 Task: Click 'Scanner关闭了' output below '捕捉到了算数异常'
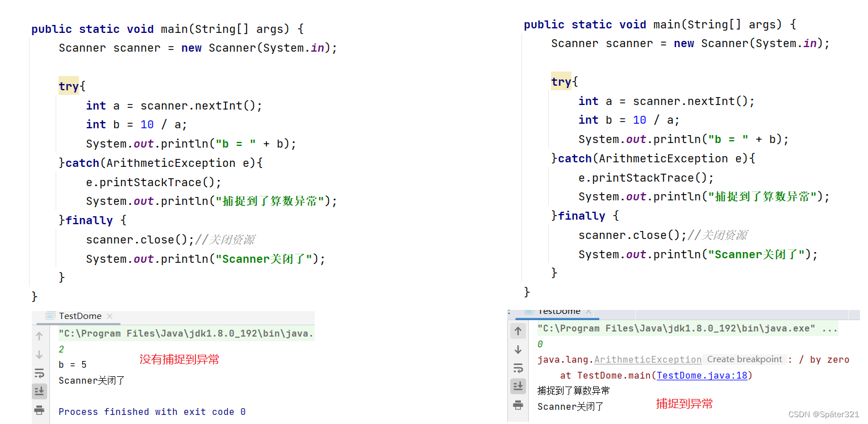click(x=570, y=407)
